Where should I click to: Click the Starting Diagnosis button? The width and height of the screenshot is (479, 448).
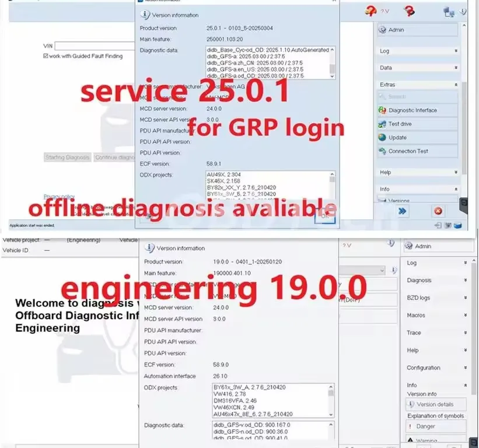point(68,157)
